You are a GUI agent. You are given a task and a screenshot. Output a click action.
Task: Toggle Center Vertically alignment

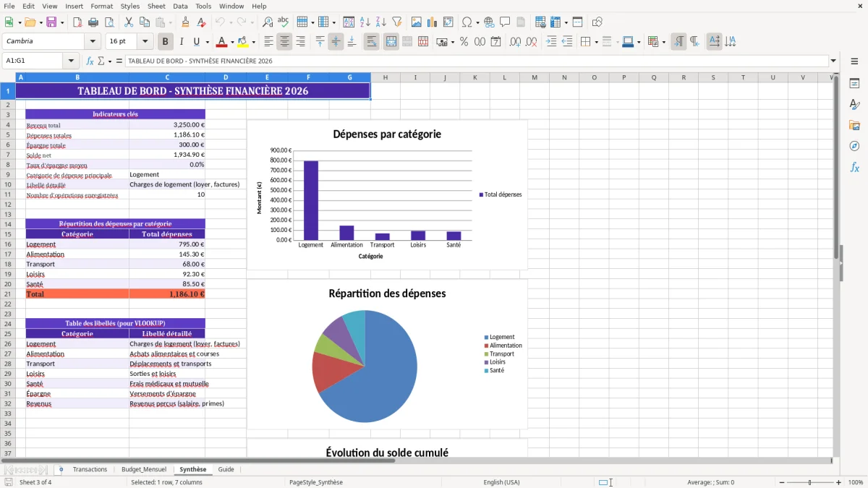pos(336,42)
